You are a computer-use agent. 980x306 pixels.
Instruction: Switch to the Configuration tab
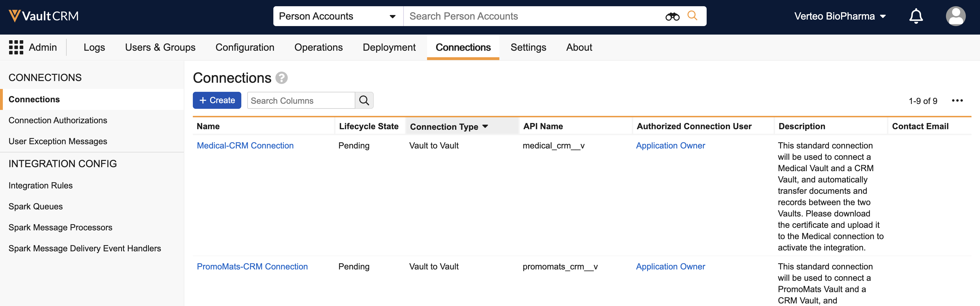pyautogui.click(x=245, y=47)
